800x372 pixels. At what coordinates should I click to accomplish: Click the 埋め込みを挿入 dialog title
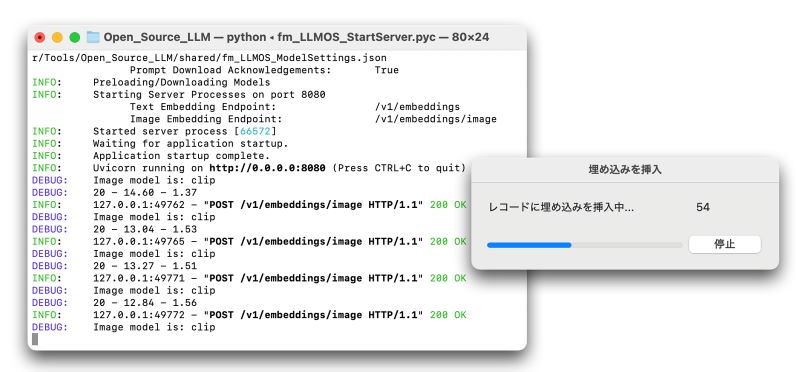point(625,170)
